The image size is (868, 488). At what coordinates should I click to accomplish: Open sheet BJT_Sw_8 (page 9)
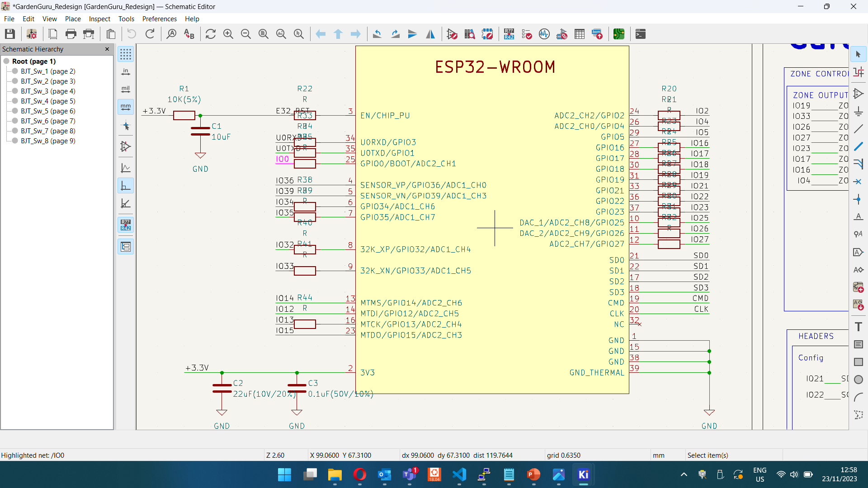coord(48,141)
